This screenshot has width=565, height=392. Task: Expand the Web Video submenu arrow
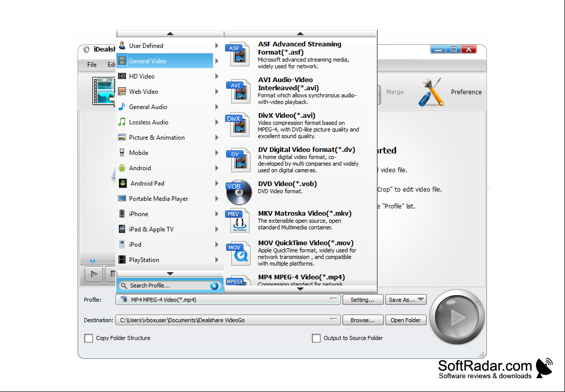(217, 91)
